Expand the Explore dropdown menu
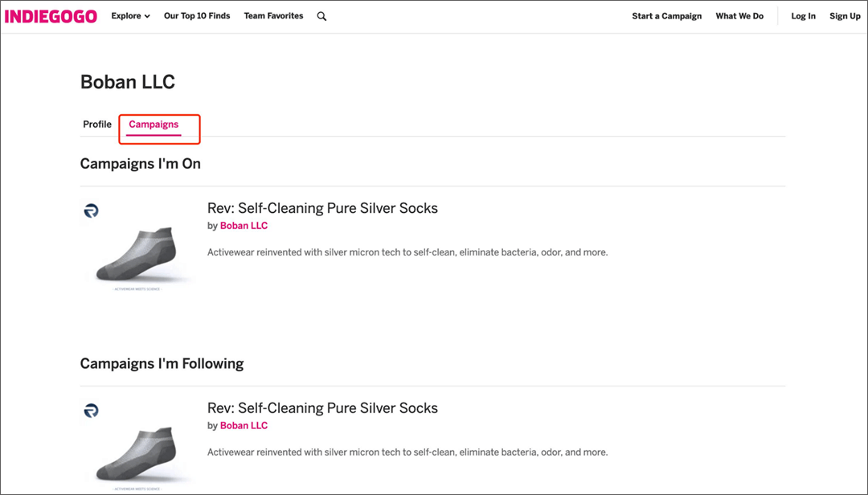This screenshot has height=495, width=868. tap(131, 16)
